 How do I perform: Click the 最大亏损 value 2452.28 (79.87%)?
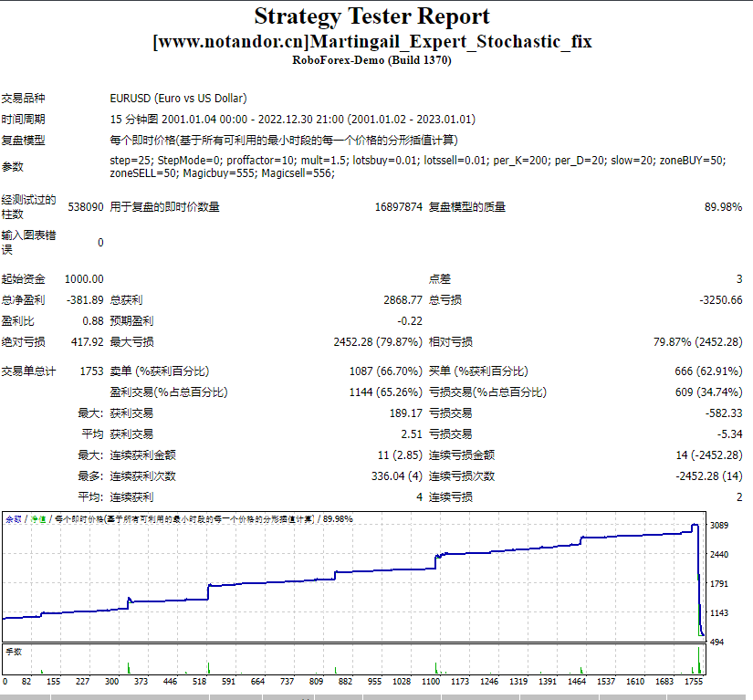(379, 341)
